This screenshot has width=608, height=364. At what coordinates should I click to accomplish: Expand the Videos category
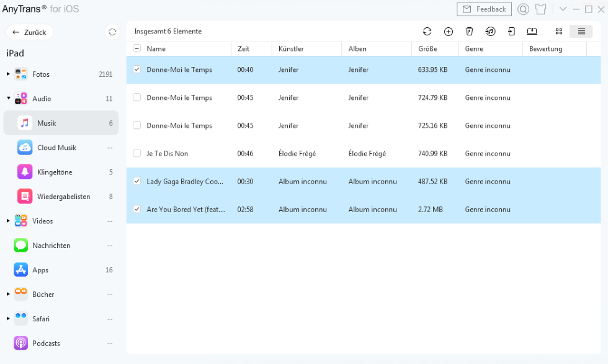[8, 221]
